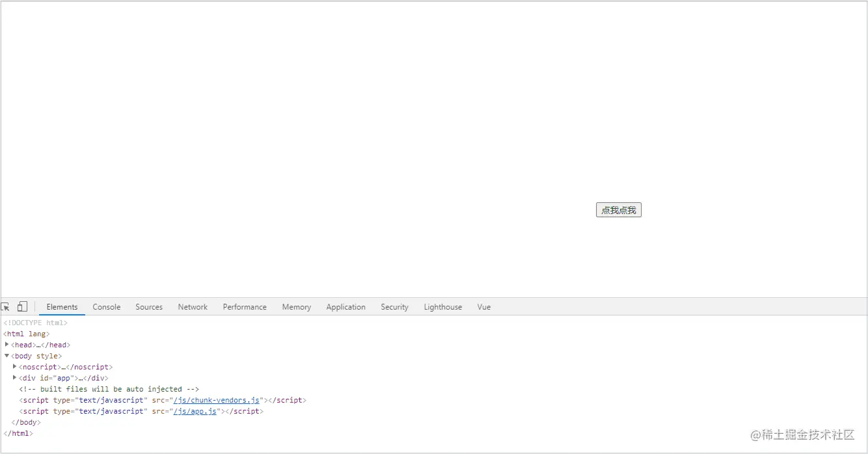This screenshot has width=868, height=454.
Task: Select the closing </body> tag line
Action: tap(26, 422)
